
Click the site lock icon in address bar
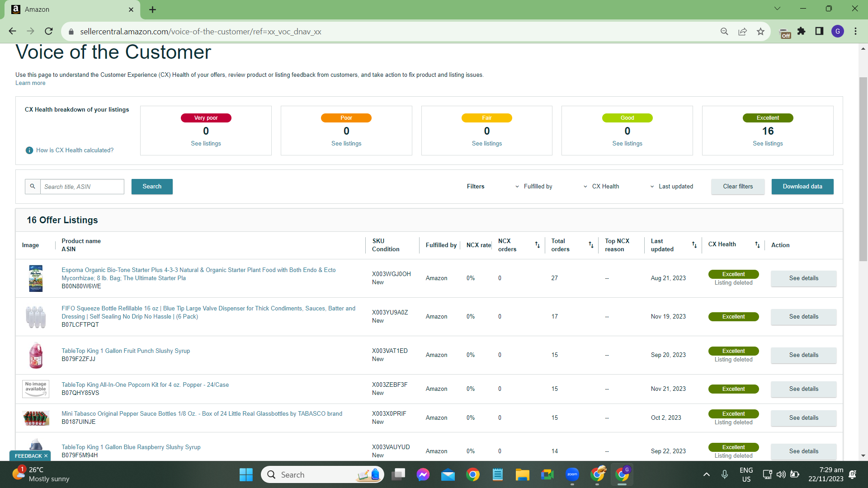(x=71, y=32)
